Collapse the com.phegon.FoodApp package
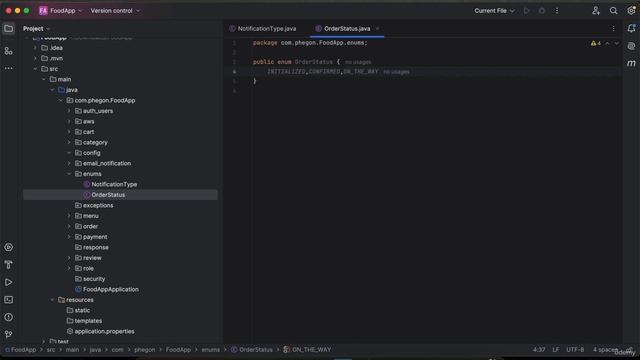 (60, 100)
